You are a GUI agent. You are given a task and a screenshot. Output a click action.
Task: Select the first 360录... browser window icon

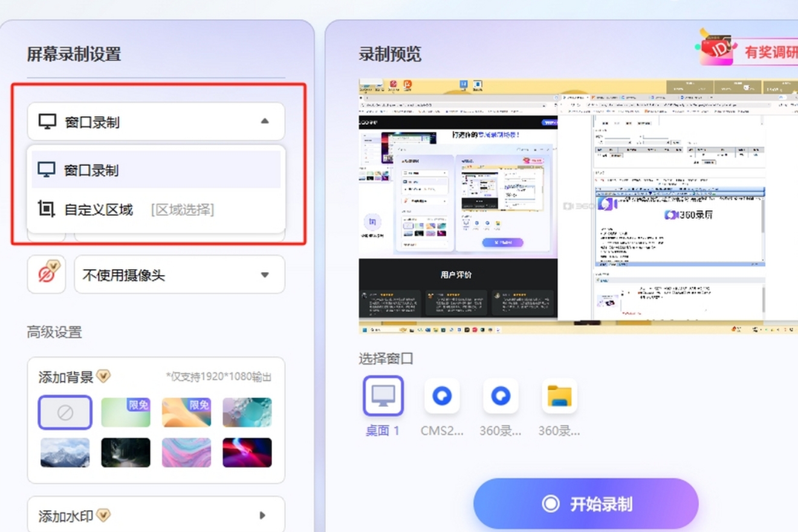tap(501, 396)
